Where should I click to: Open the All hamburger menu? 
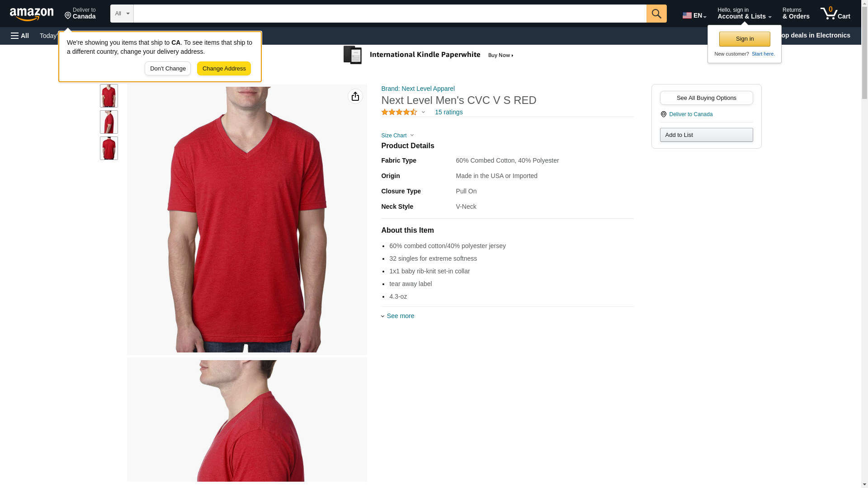pyautogui.click(x=20, y=36)
